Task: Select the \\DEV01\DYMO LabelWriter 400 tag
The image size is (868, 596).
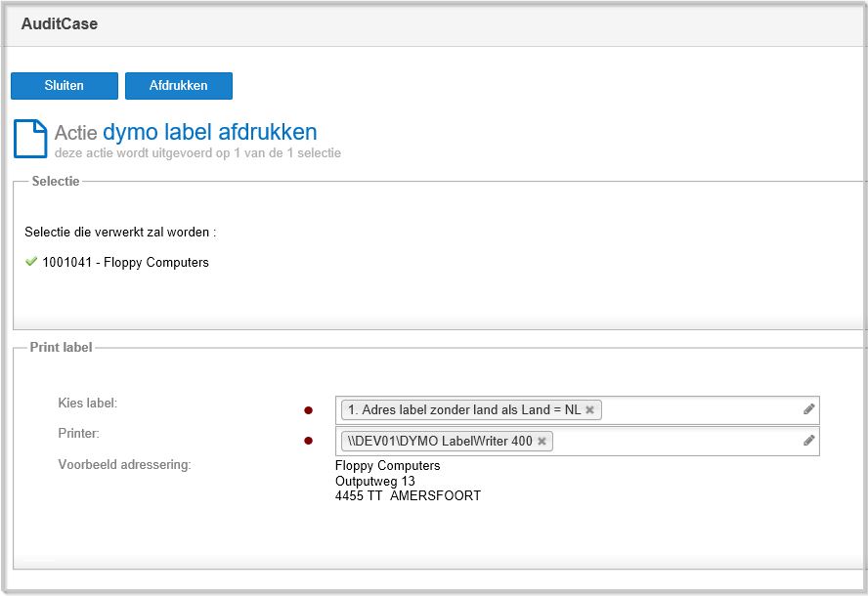Action: (x=440, y=441)
